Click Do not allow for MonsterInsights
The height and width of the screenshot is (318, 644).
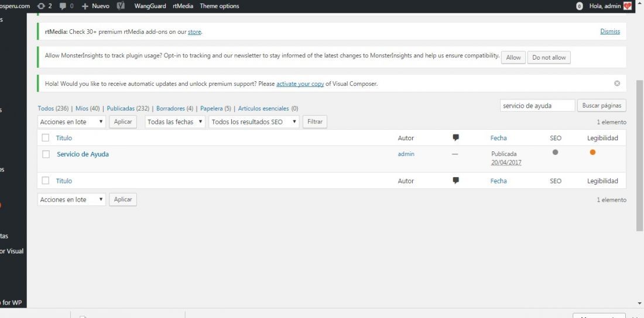click(x=549, y=57)
